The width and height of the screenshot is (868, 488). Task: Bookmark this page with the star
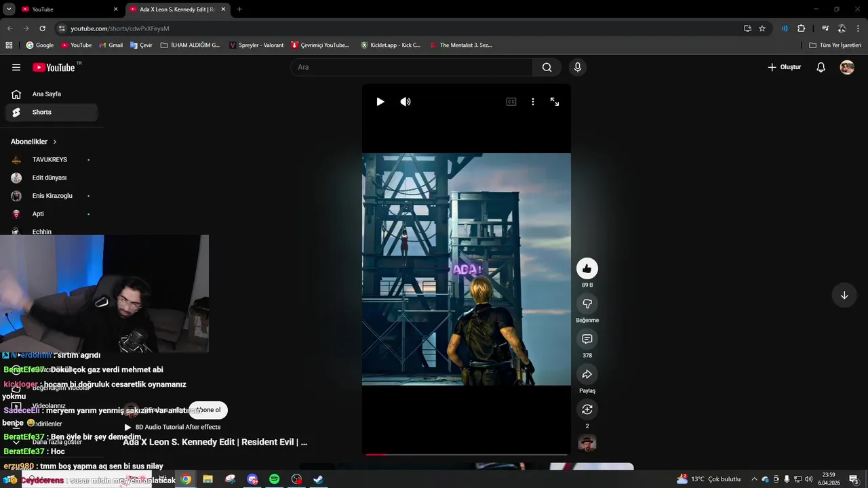[762, 28]
